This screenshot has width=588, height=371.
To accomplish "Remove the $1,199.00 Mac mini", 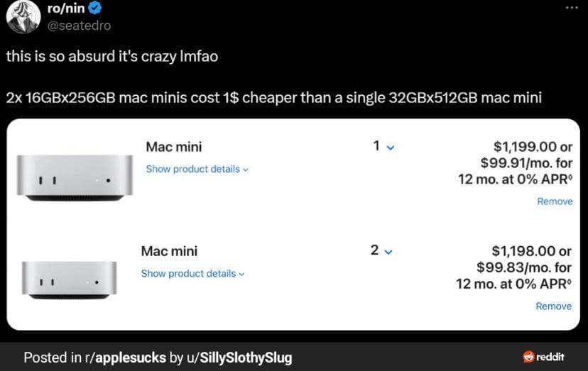I will (554, 201).
